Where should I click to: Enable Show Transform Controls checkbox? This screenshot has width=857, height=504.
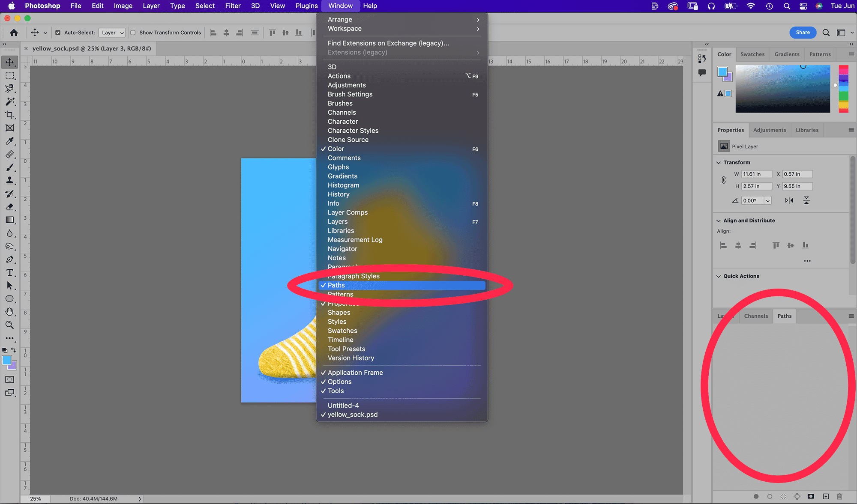[x=133, y=33]
